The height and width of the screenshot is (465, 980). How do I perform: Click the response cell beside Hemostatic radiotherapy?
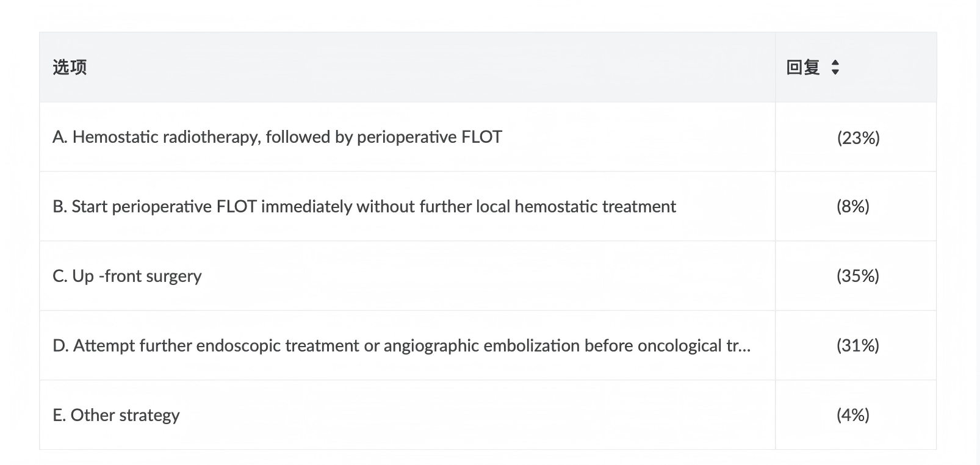pos(856,137)
